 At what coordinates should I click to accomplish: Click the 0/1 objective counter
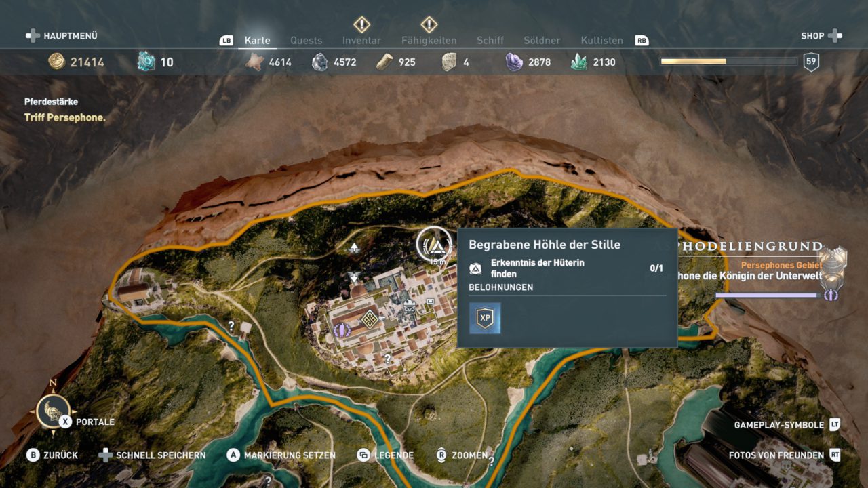[x=656, y=268]
